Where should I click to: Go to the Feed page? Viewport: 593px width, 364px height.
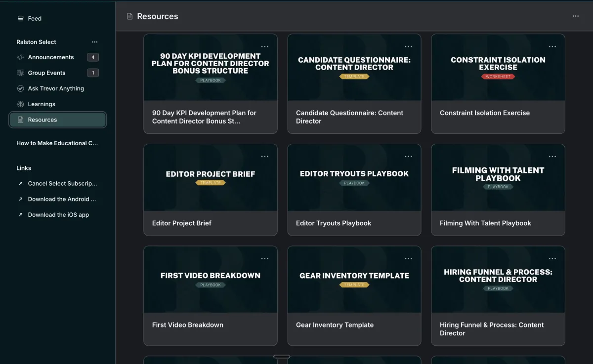pos(57,19)
